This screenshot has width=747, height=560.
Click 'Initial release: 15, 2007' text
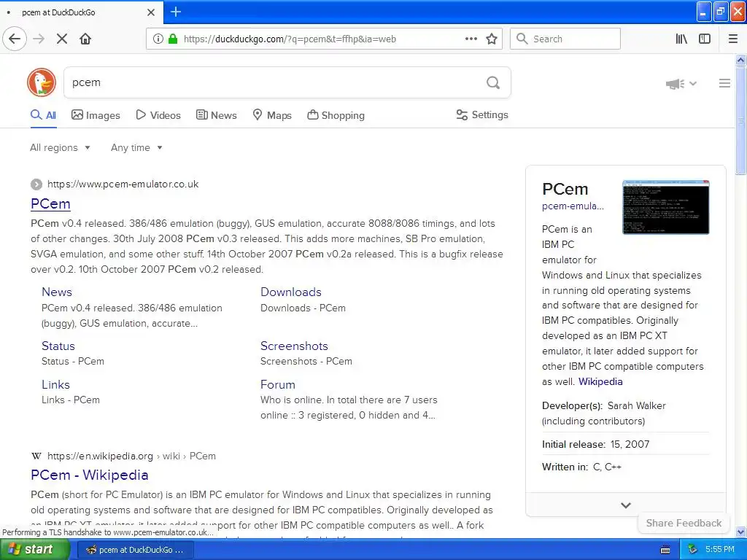[x=595, y=444]
